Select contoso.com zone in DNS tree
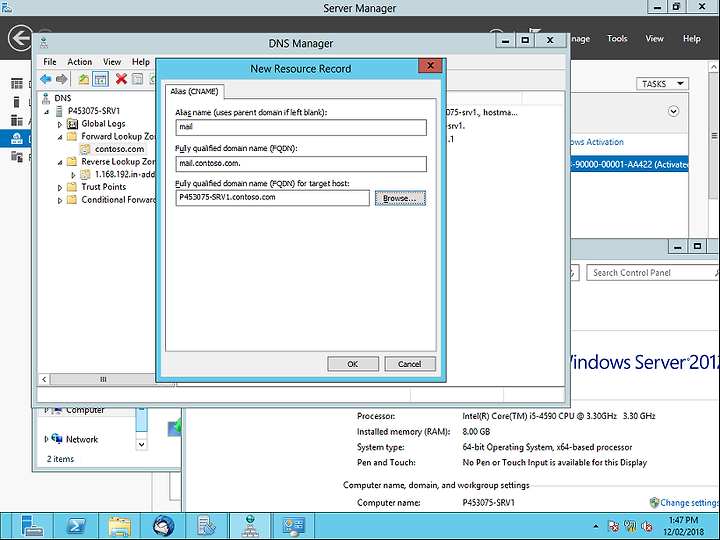The height and width of the screenshot is (540, 720). pyautogui.click(x=119, y=149)
